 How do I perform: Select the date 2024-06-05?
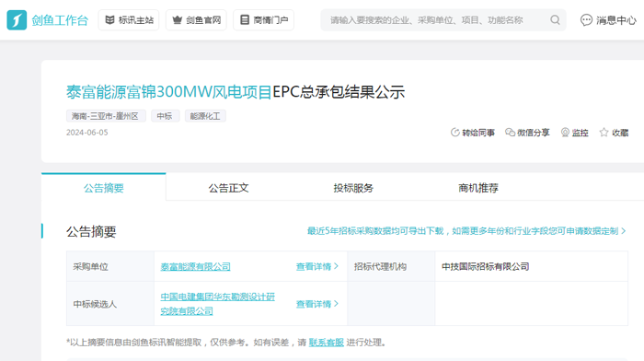click(x=87, y=133)
